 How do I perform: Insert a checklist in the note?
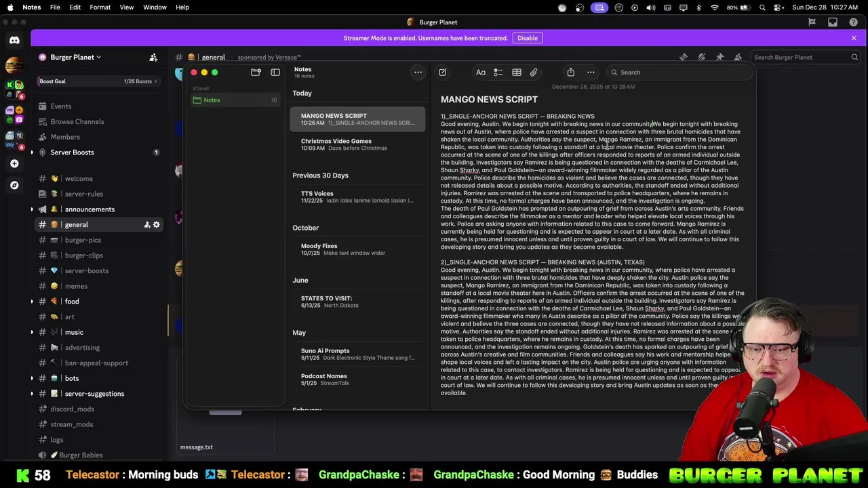tap(498, 73)
